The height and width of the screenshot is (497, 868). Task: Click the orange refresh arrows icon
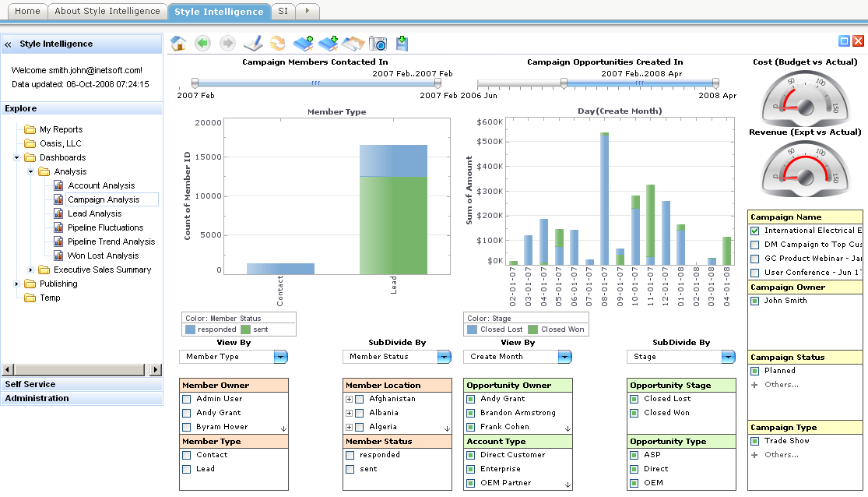(277, 44)
